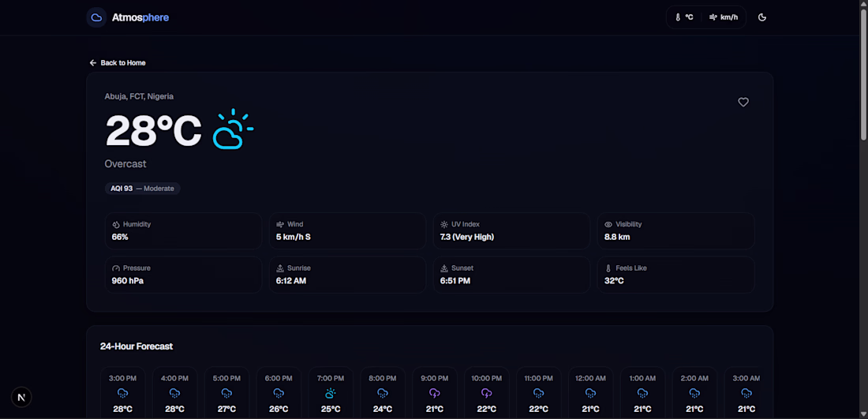The image size is (868, 419).
Task: Click the UV Index sun icon
Action: tap(444, 225)
